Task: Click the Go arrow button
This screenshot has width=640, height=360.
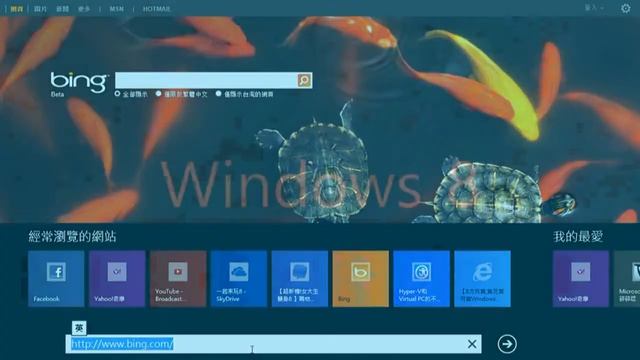Action: point(507,344)
